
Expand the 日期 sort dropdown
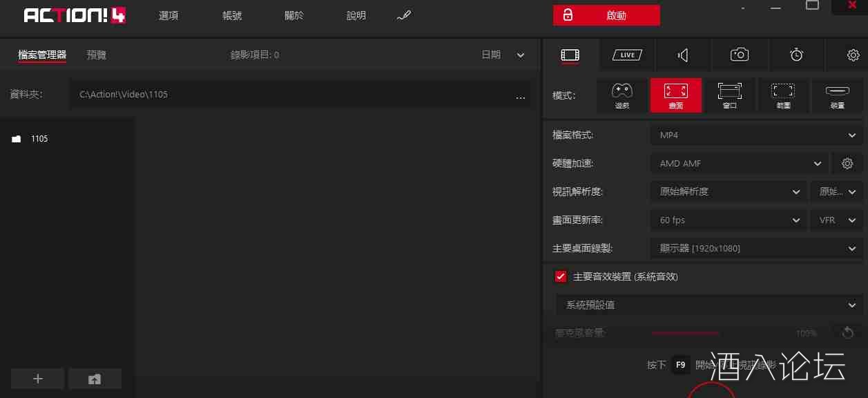(x=503, y=55)
